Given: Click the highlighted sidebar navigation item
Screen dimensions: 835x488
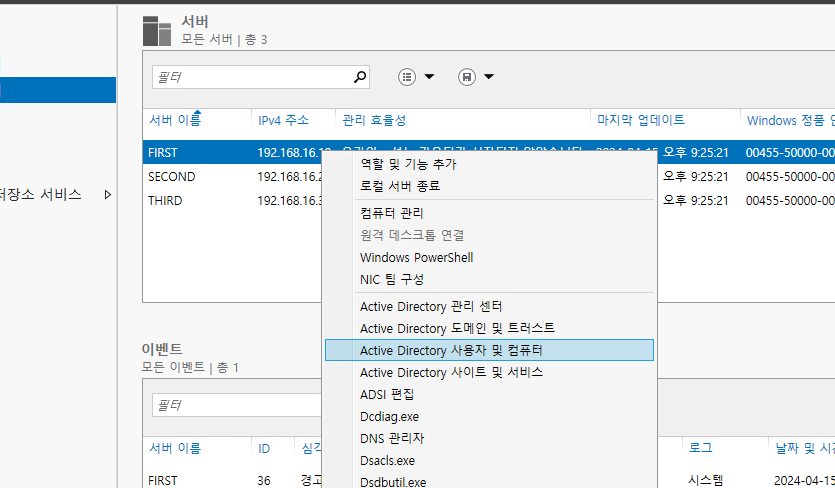Looking at the screenshot, I should click(x=58, y=90).
